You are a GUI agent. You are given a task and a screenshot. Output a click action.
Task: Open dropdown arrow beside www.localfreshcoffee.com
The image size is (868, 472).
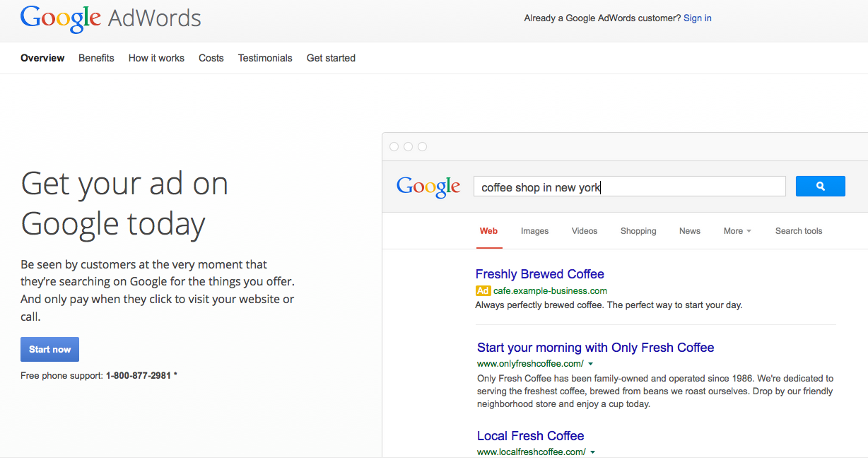(592, 452)
